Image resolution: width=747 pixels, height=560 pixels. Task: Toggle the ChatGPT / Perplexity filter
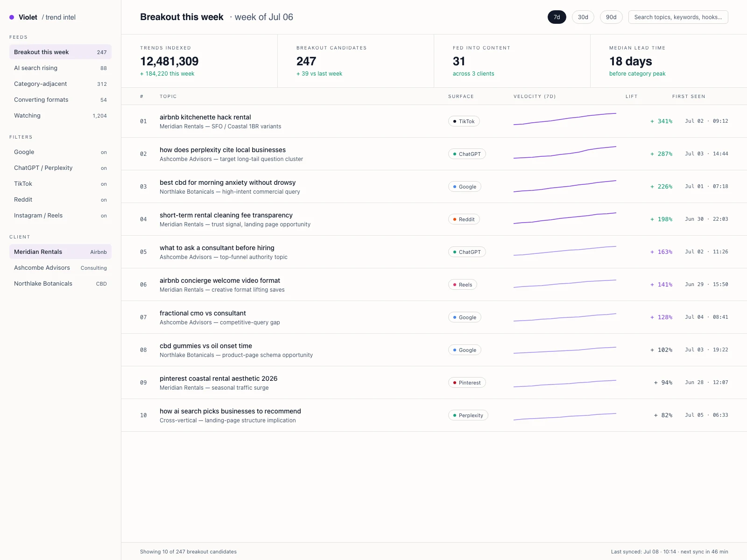coord(60,168)
